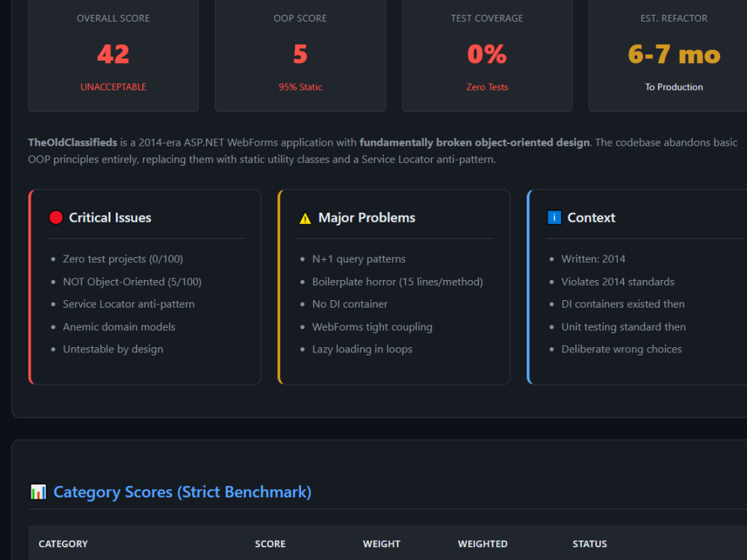Click the To Production label

click(x=674, y=87)
